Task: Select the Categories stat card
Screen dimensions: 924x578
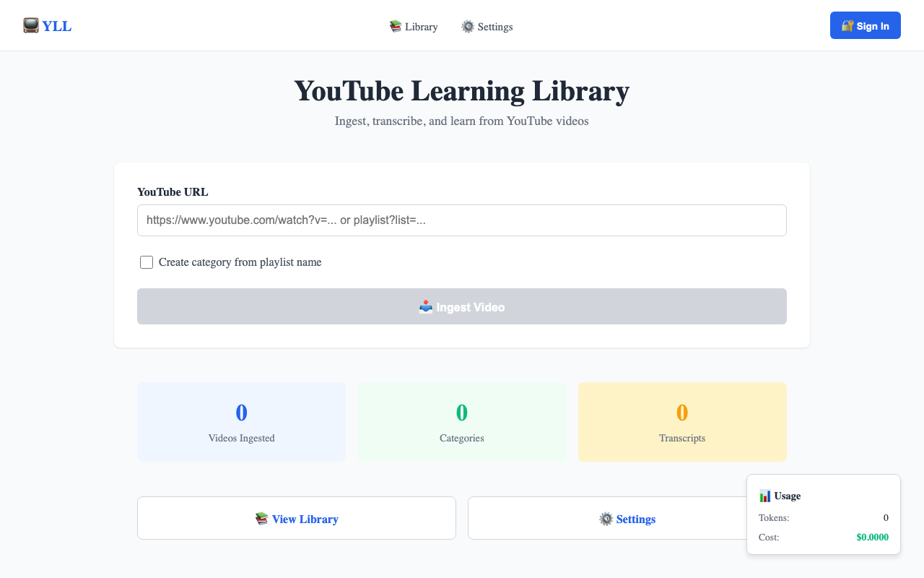Action: pyautogui.click(x=462, y=422)
